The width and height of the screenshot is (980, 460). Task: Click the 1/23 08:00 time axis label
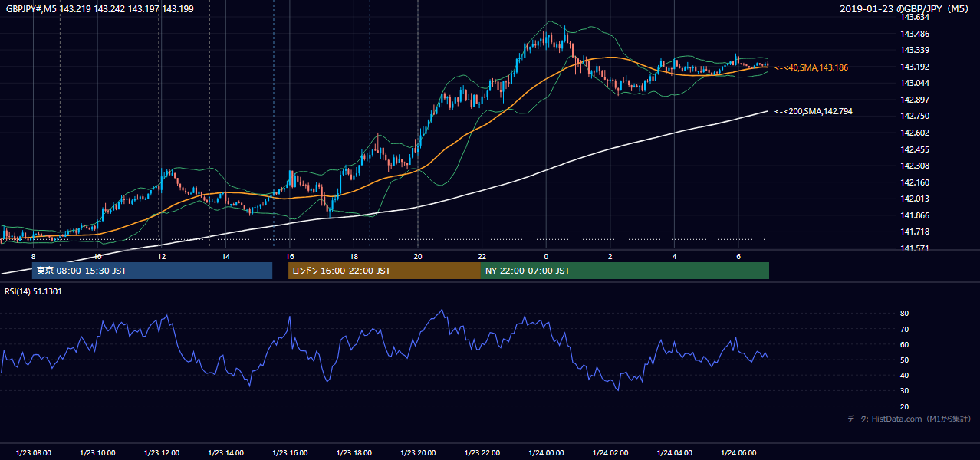tap(33, 453)
